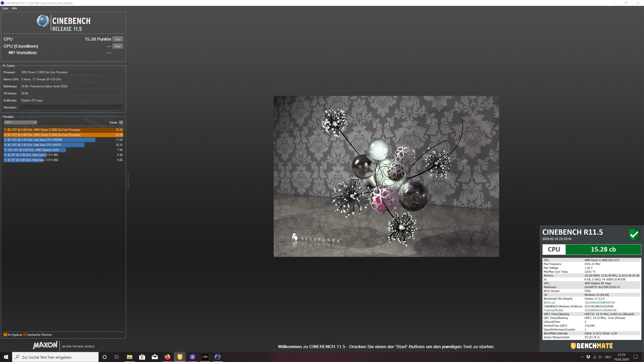Open the Hilfe menu
The width and height of the screenshot is (644, 362).
(14, 8)
